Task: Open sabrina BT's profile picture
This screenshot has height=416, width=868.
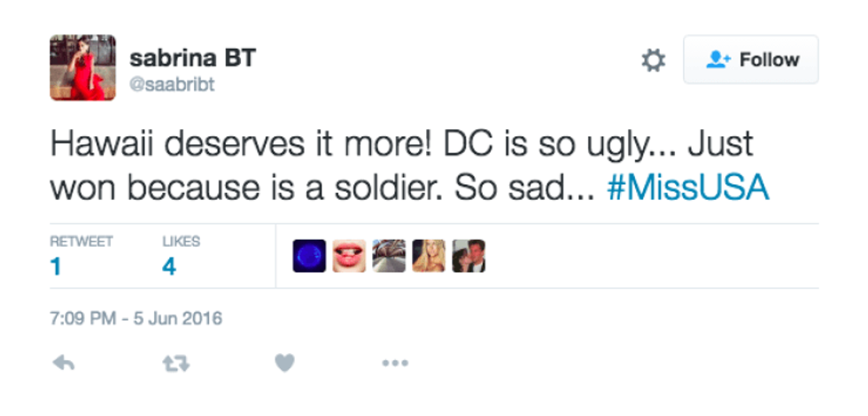Action: pyautogui.click(x=82, y=67)
